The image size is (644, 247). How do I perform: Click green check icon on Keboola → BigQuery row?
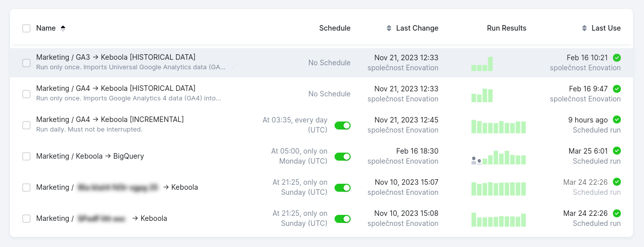tap(617, 151)
